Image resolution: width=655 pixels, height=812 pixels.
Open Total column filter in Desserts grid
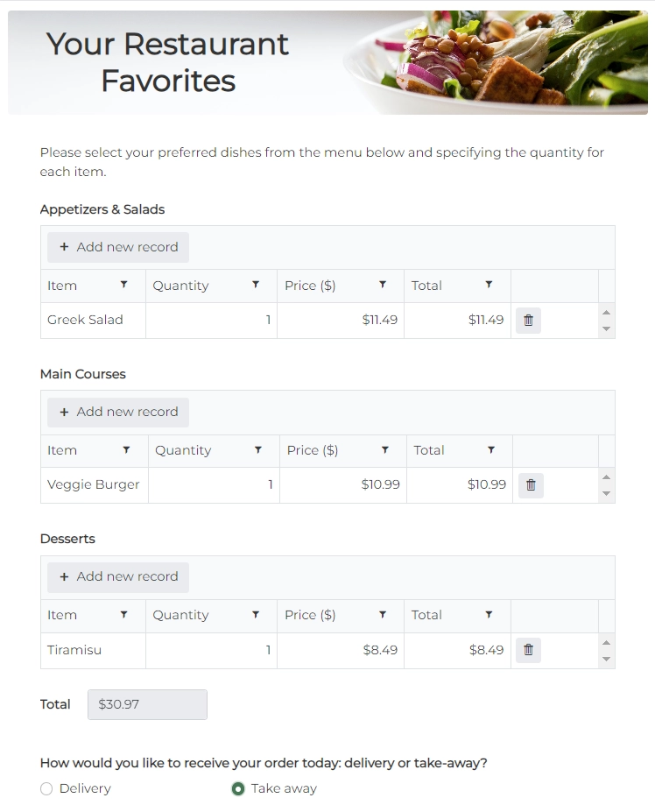pyautogui.click(x=489, y=615)
